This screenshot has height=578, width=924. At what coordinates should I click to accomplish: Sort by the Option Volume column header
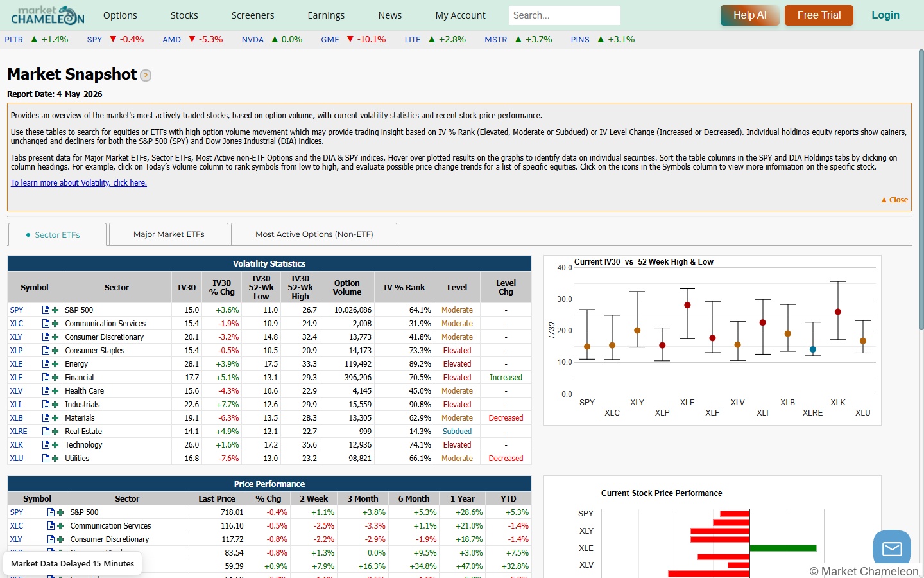(347, 288)
